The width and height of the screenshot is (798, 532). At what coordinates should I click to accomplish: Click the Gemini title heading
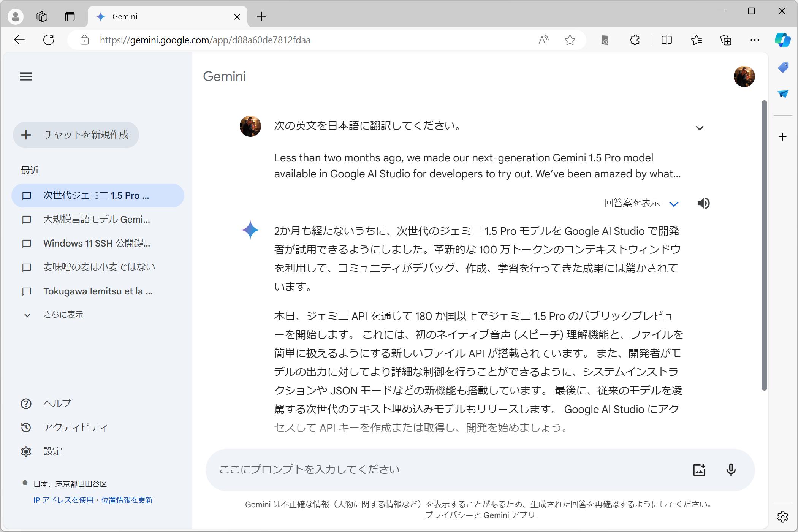224,76
